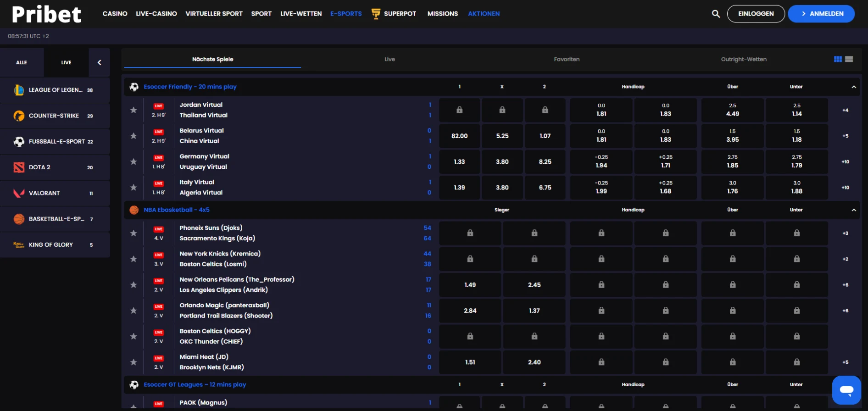This screenshot has width=868, height=411.
Task: Open the Nächste Spiele tab
Action: tap(212, 59)
